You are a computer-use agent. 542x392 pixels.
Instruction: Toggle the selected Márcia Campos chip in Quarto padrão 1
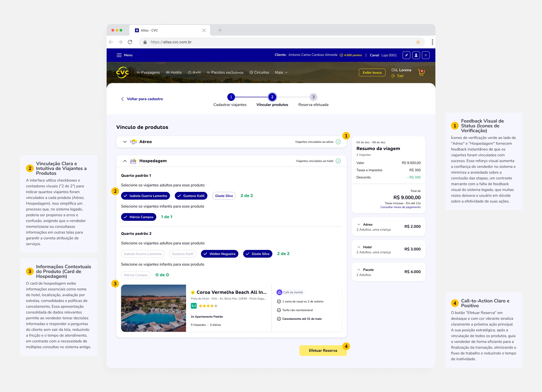tap(139, 217)
